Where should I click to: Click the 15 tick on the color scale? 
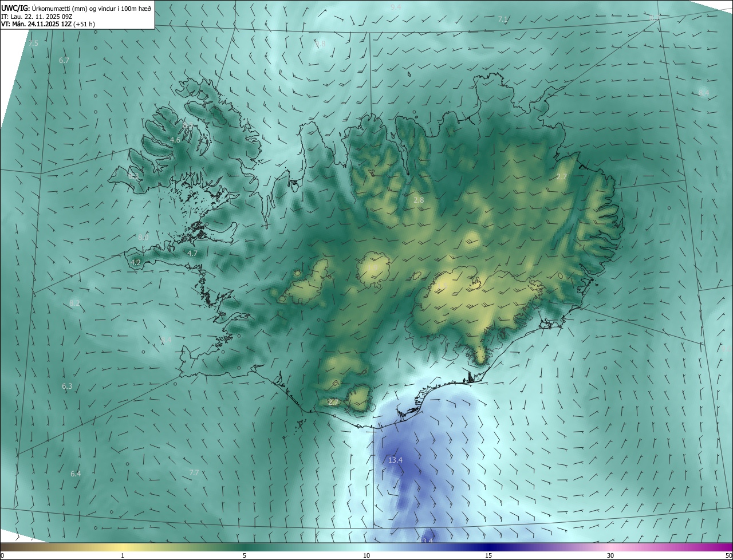coord(488,556)
